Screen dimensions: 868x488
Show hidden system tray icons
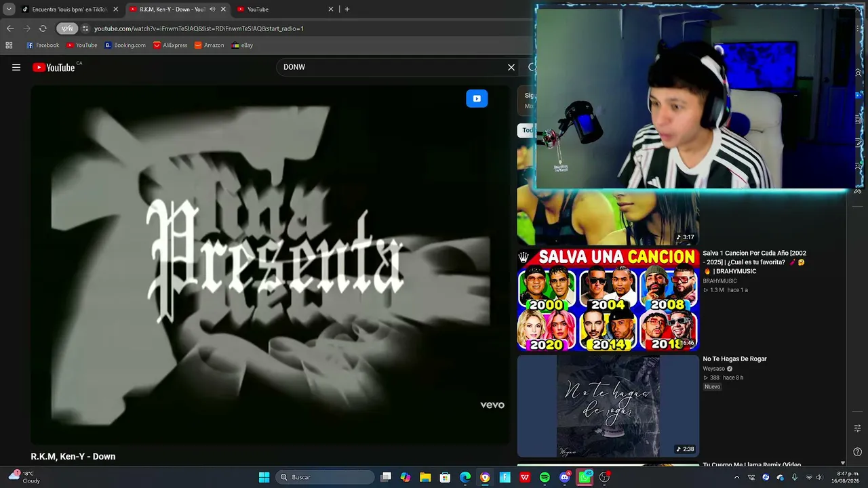click(x=737, y=477)
